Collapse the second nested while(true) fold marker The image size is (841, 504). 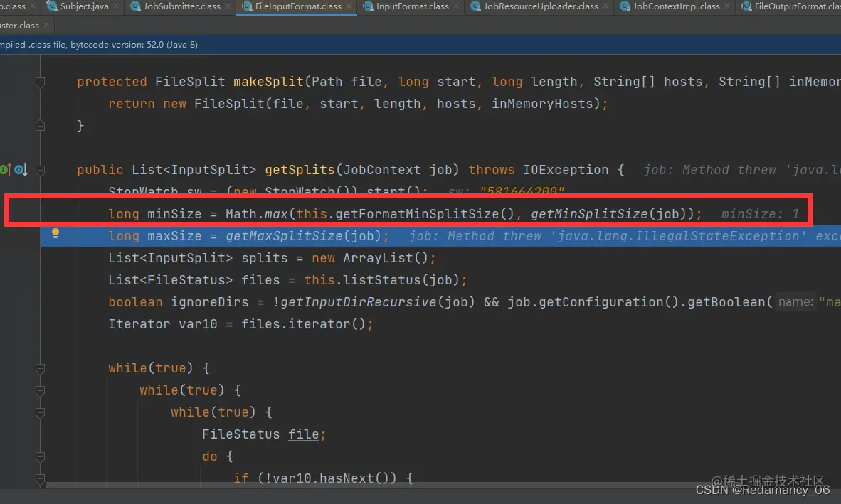click(x=40, y=390)
